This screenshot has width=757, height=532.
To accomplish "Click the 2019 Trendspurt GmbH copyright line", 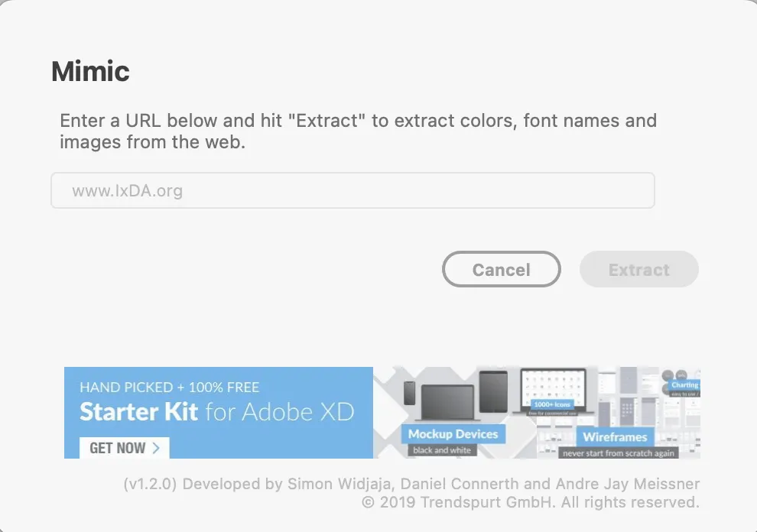I will tap(530, 502).
